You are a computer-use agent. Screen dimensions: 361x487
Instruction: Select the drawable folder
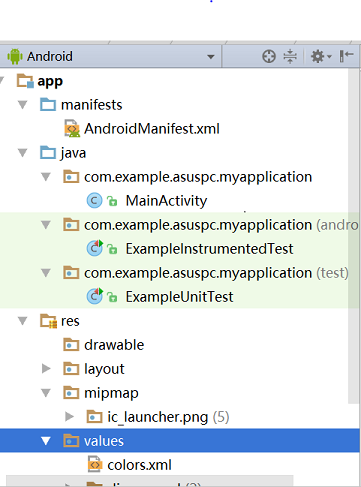[x=114, y=345]
